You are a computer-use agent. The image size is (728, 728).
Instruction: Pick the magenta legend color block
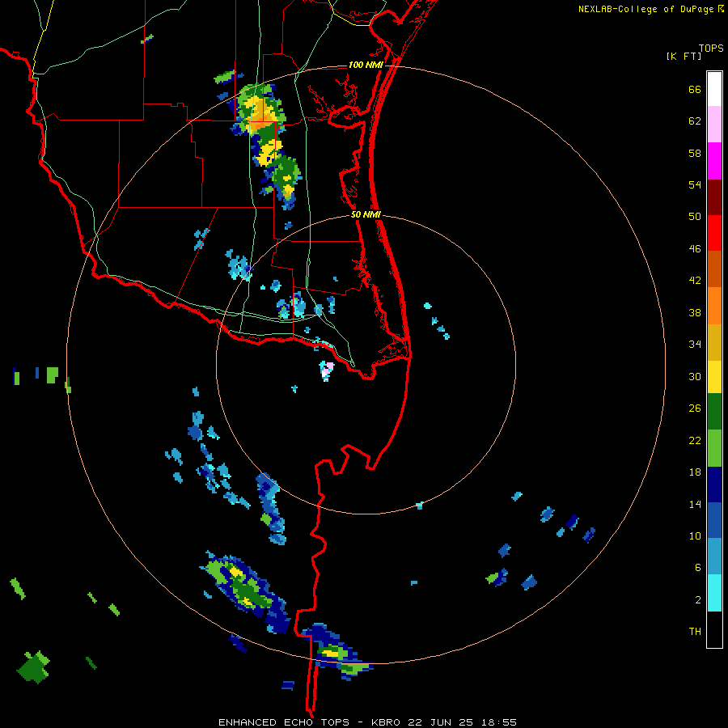[714, 161]
